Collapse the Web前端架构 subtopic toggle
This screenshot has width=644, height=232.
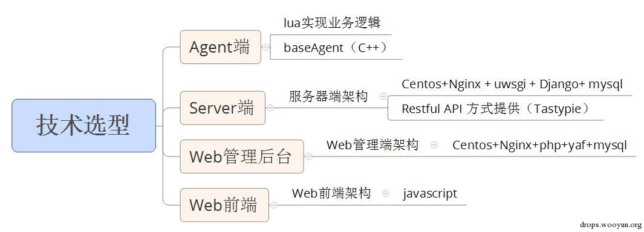coord(385,193)
